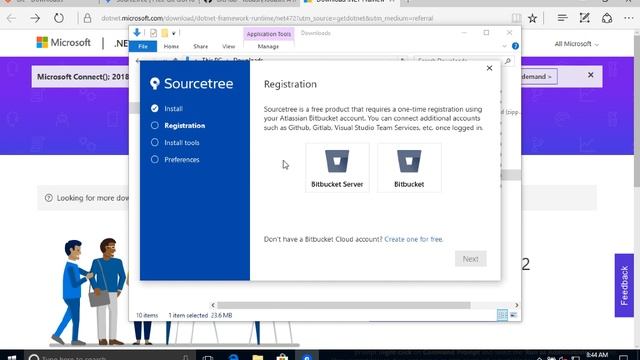Add page to favorites star icon
The width and height of the screenshot is (640, 360).
pos(533,18)
